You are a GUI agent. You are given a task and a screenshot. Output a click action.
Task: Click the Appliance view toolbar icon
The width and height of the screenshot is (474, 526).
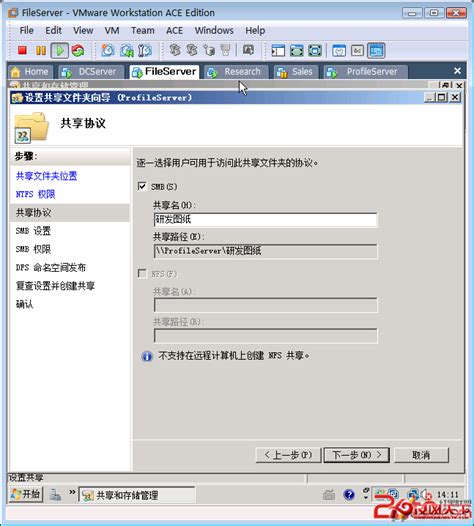357,51
